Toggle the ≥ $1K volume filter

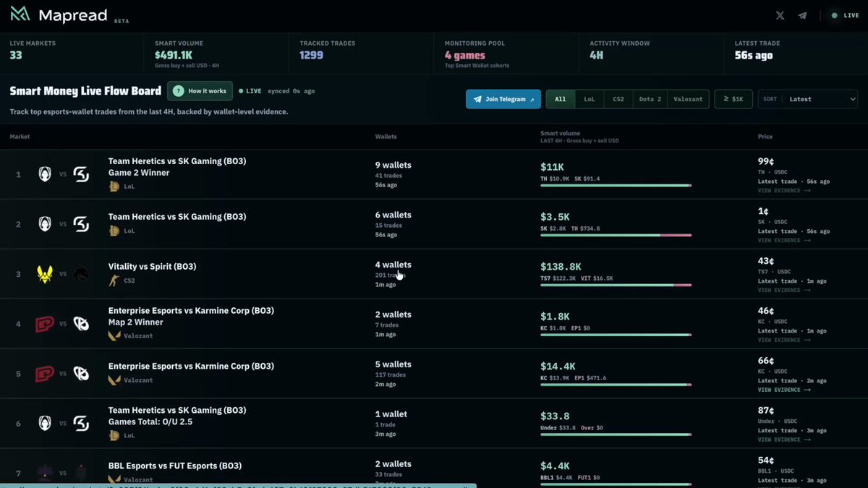[x=733, y=99]
